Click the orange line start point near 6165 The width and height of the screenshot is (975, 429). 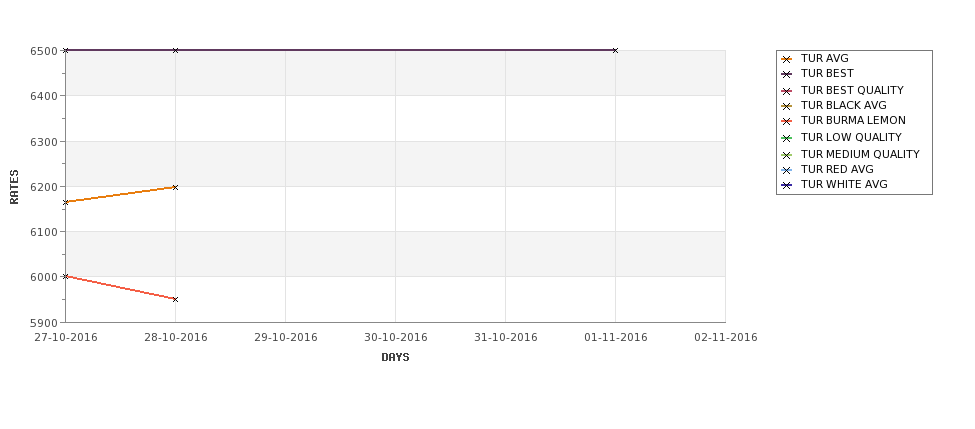click(x=66, y=202)
